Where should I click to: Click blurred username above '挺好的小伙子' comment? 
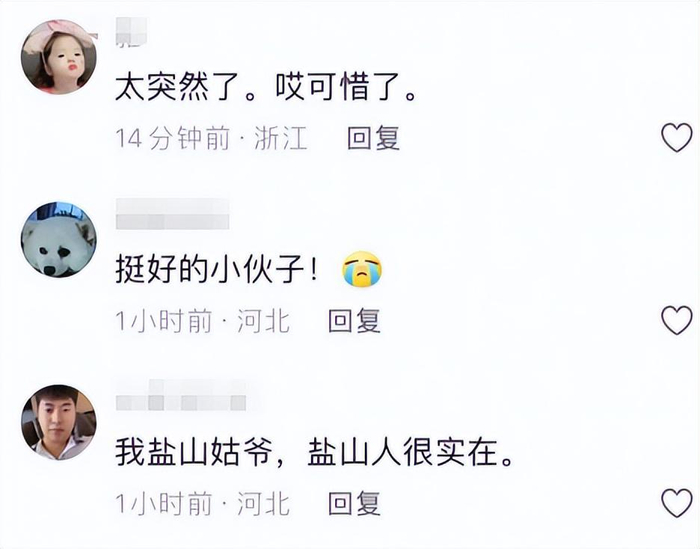[x=172, y=214]
